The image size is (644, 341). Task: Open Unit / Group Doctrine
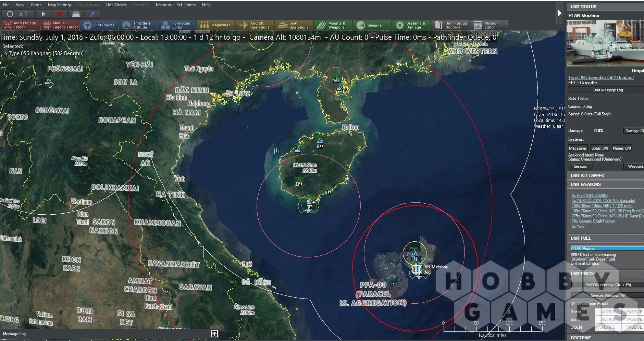click(450, 25)
